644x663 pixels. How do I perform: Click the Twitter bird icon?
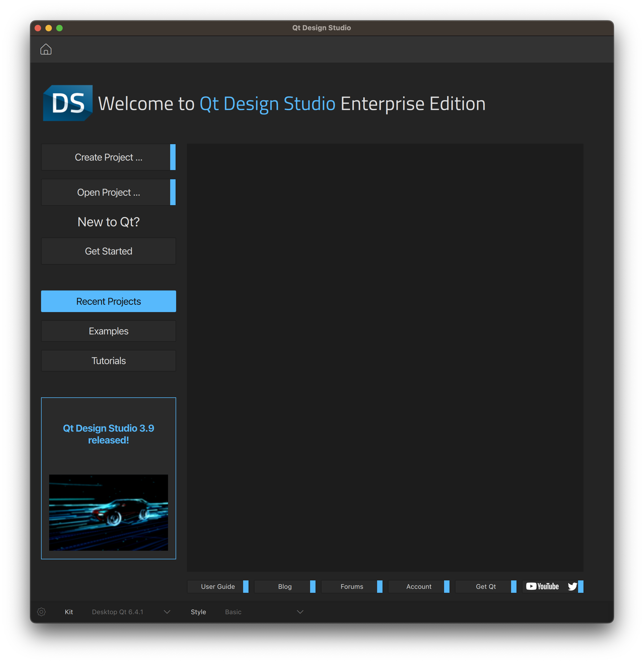coord(572,586)
